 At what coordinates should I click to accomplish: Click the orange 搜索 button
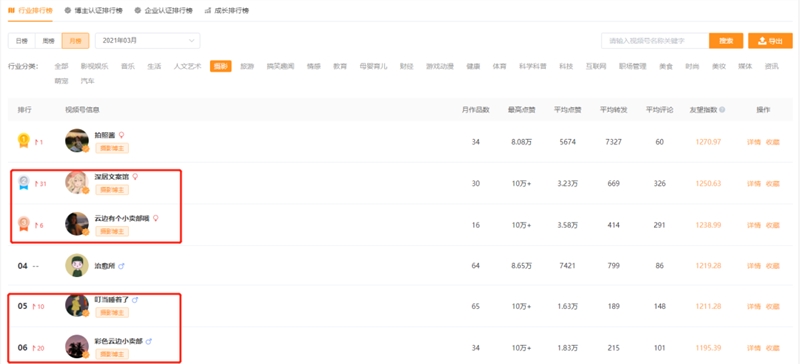(x=726, y=41)
